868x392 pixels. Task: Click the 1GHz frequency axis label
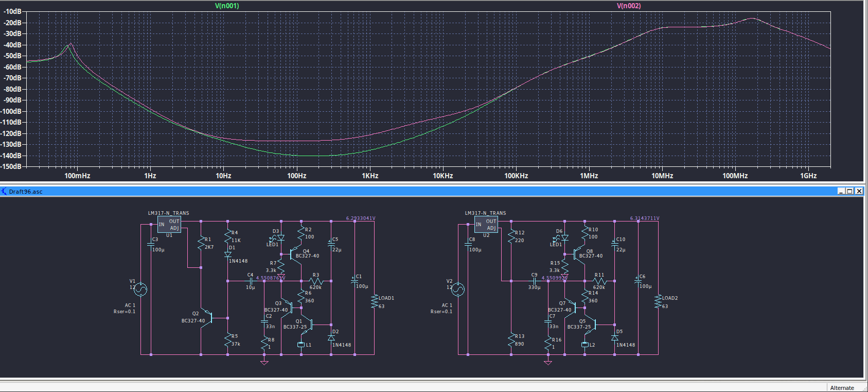coord(808,176)
